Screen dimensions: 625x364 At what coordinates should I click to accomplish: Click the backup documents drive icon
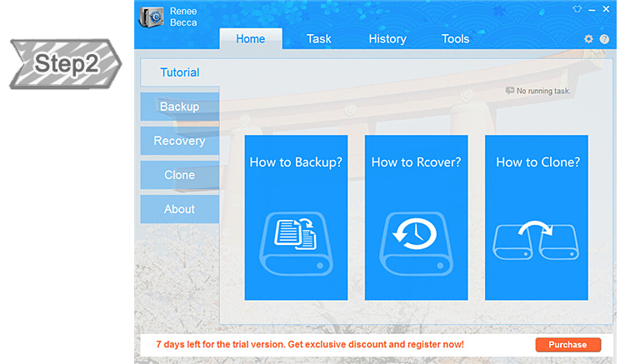[296, 242]
